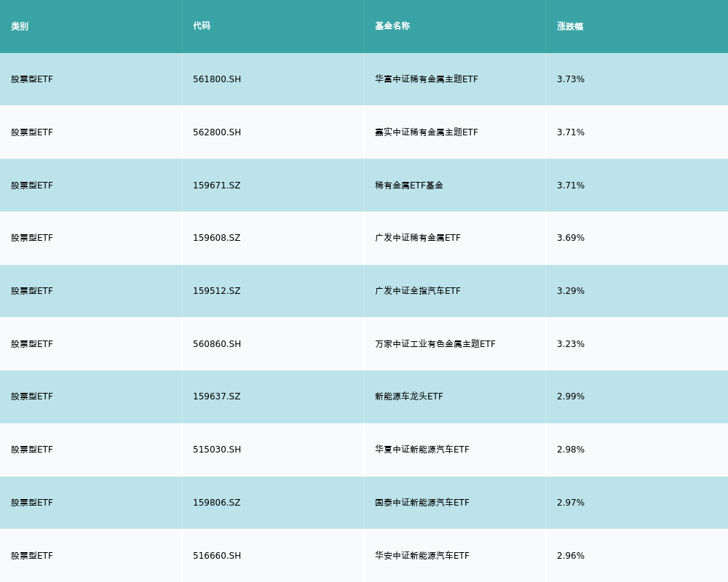
Task: Select fund name 嘉实中证稀有金属主题ETF
Action: (x=426, y=132)
